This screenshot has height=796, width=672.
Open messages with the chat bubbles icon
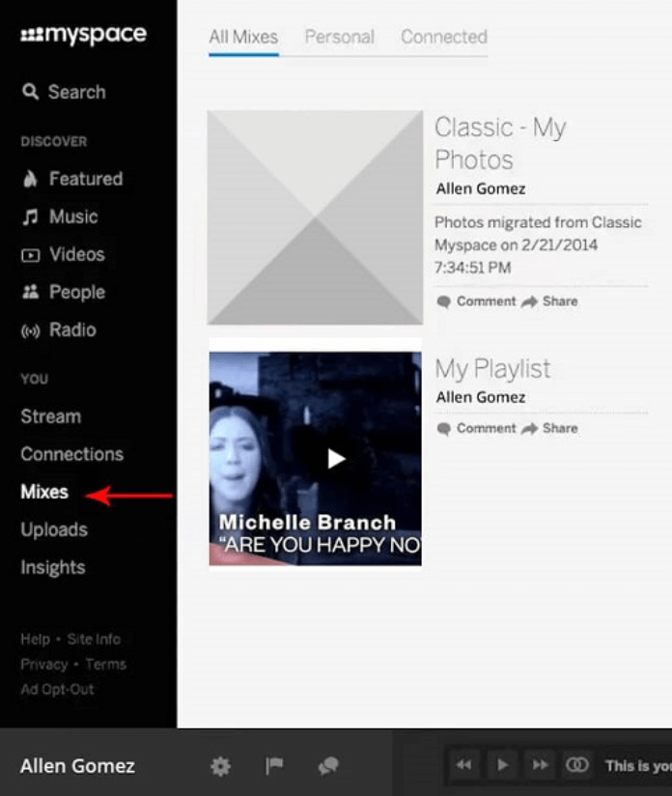click(327, 765)
